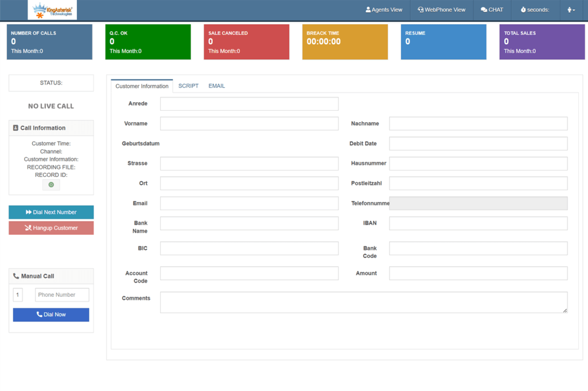
Task: Click inside the Phone Number field
Action: click(x=61, y=295)
